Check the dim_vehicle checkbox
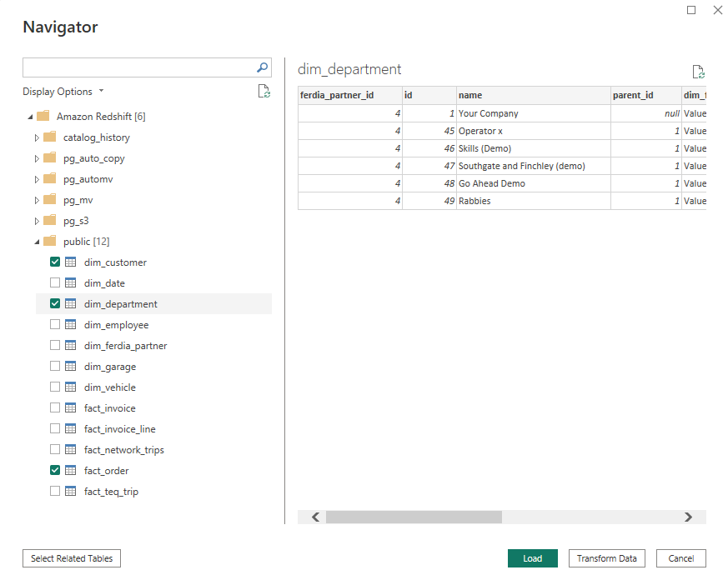 click(x=55, y=387)
